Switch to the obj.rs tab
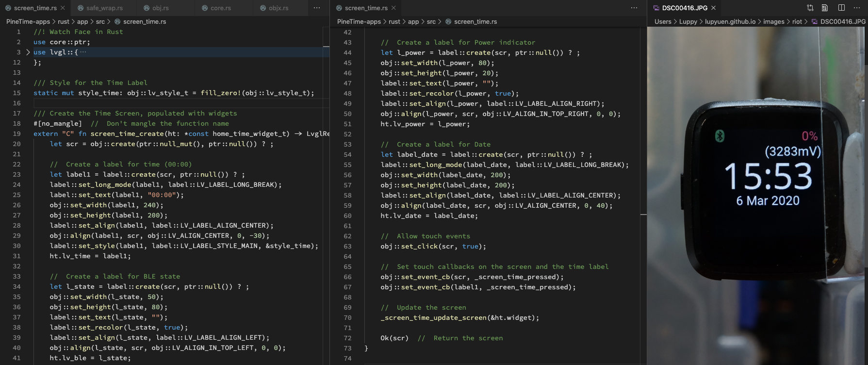The image size is (868, 365). [160, 8]
